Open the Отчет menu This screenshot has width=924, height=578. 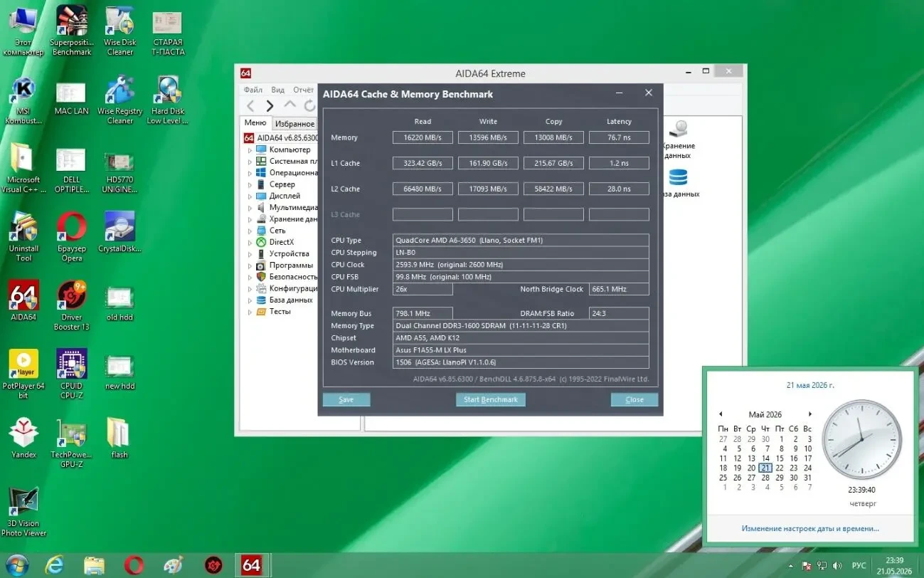tap(303, 90)
